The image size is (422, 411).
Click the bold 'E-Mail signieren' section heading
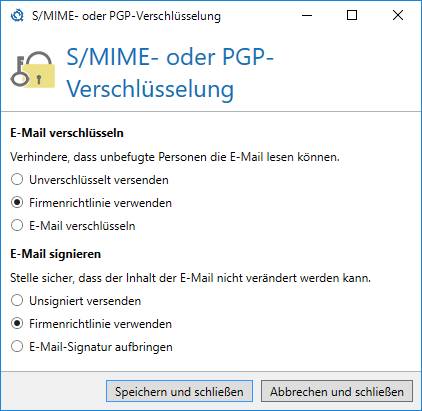pos(56,254)
